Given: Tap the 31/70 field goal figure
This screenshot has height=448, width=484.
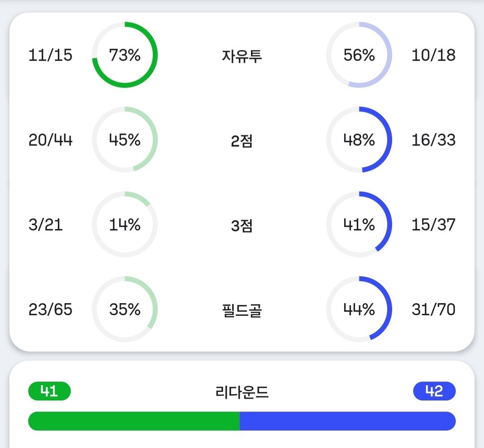Looking at the screenshot, I should click(433, 309).
